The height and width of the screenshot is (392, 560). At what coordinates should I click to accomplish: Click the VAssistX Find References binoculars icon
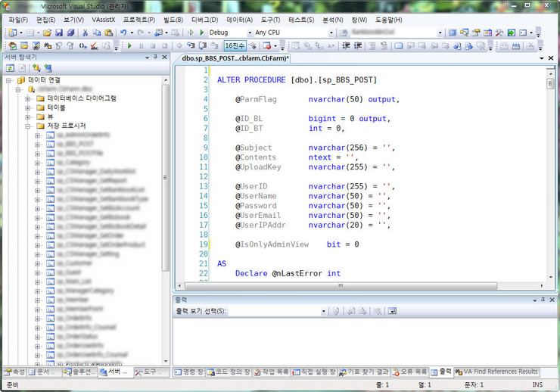click(48, 45)
